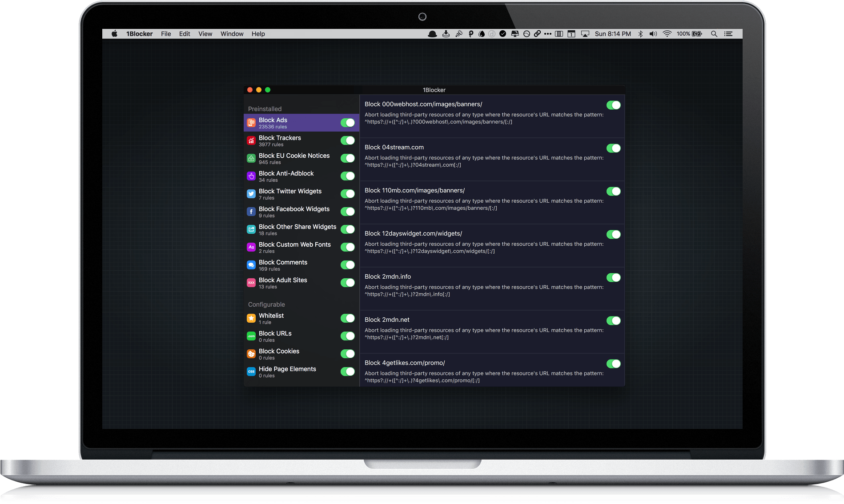This screenshot has height=504, width=844.
Task: Open the Edit menu
Action: pos(185,34)
